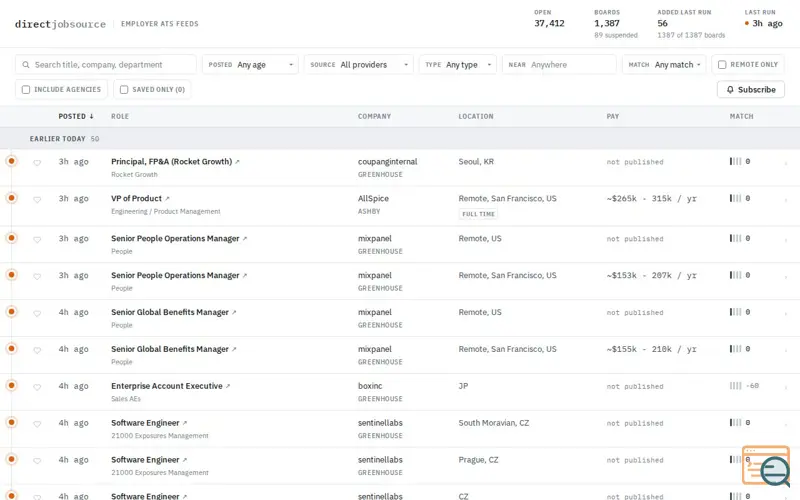Image resolution: width=800 pixels, height=500 pixels.
Task: Click 'Seoul, KR' location cell
Action: (476, 162)
